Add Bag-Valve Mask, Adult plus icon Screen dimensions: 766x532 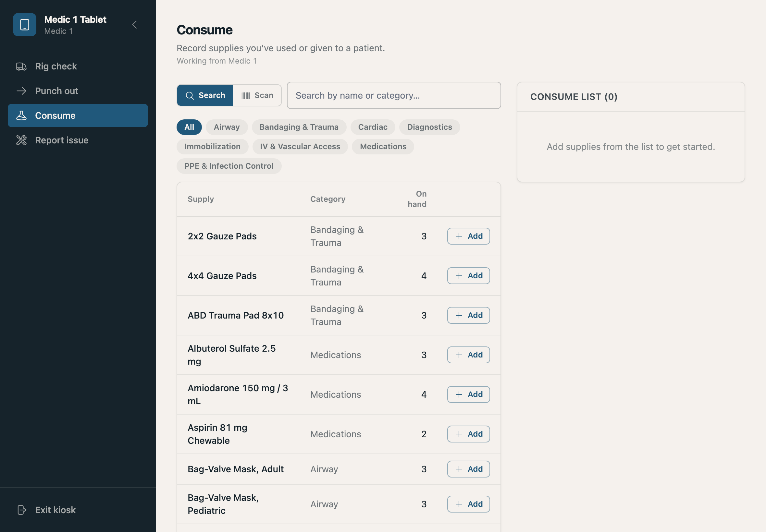(459, 469)
